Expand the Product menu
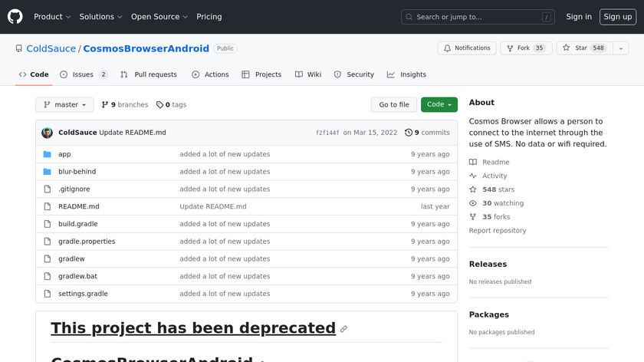 coord(52,17)
